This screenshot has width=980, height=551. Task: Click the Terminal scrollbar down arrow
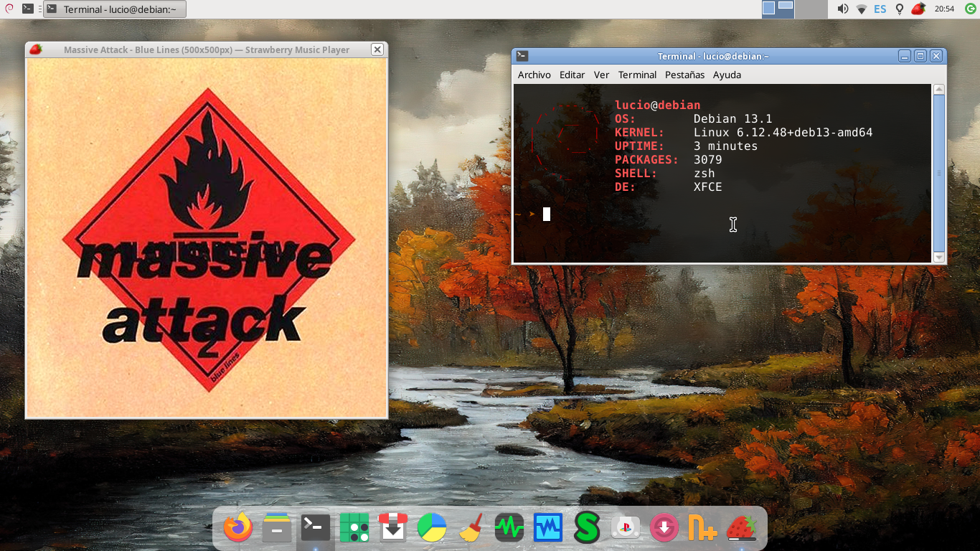[x=939, y=258]
